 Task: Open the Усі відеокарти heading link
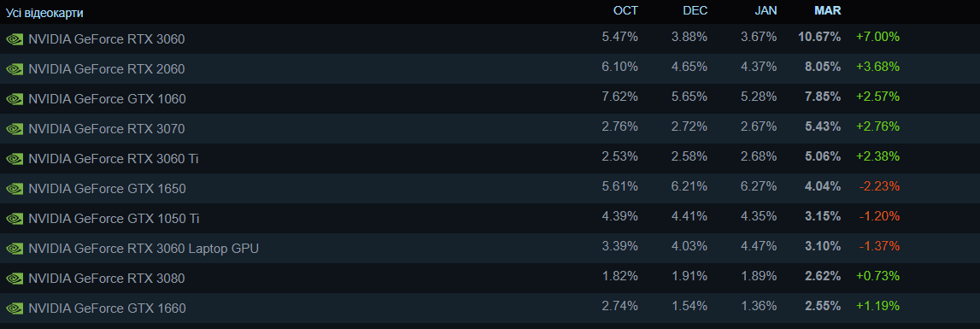(44, 13)
